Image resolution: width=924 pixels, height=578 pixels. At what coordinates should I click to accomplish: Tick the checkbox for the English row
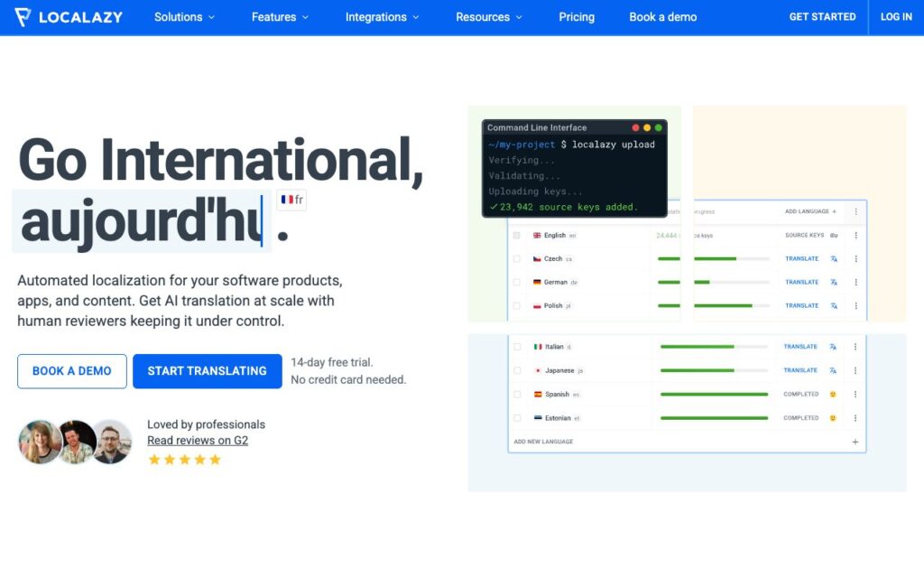[x=517, y=236]
